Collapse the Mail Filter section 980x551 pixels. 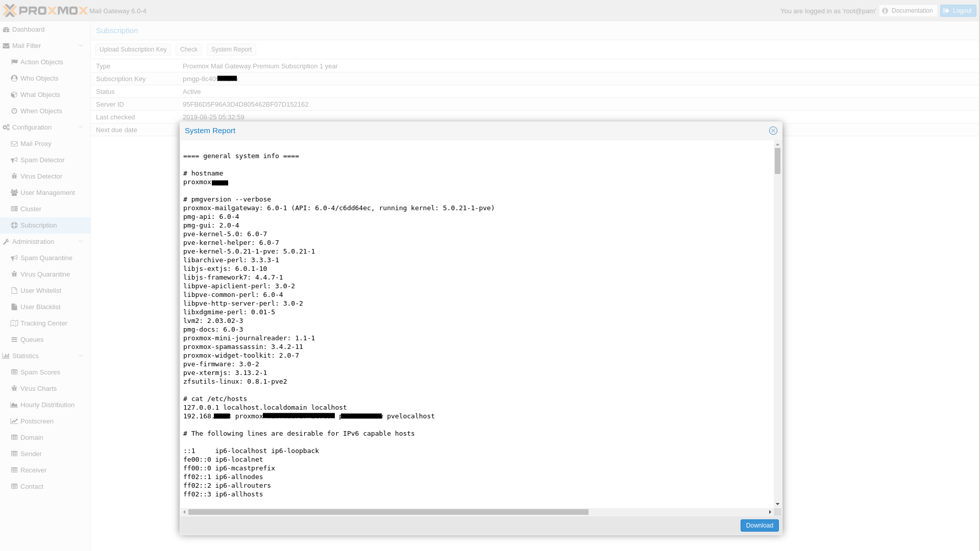click(x=81, y=46)
